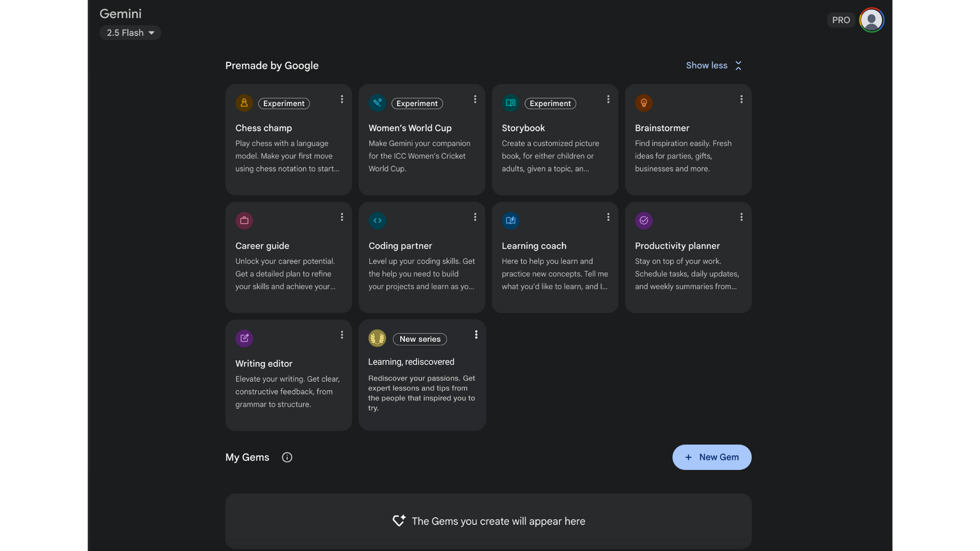
Task: Click the My Gems heading
Action: tap(248, 458)
